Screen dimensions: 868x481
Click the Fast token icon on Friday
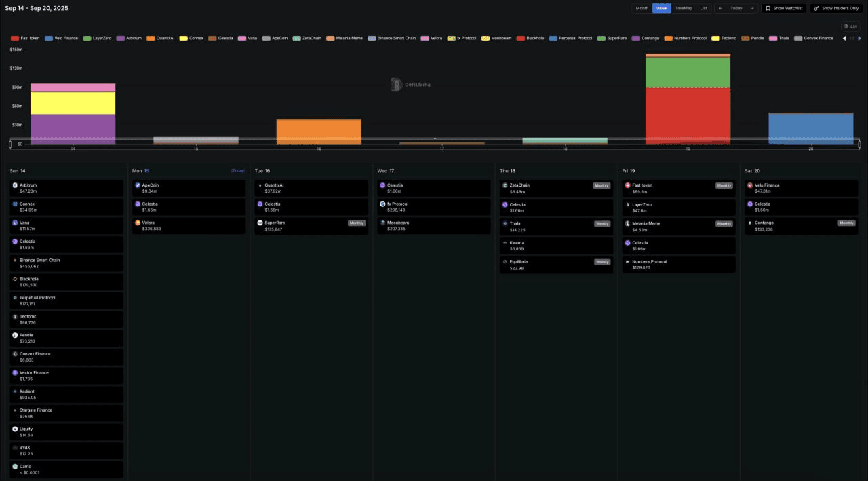click(x=627, y=185)
